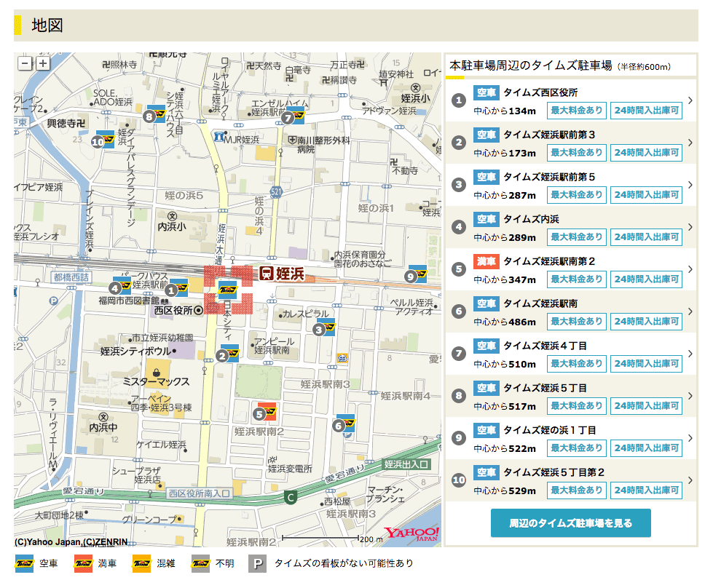Image resolution: width=713 pixels, height=588 pixels.
Task: Click 中心から347m distance text
Action: [x=505, y=280]
